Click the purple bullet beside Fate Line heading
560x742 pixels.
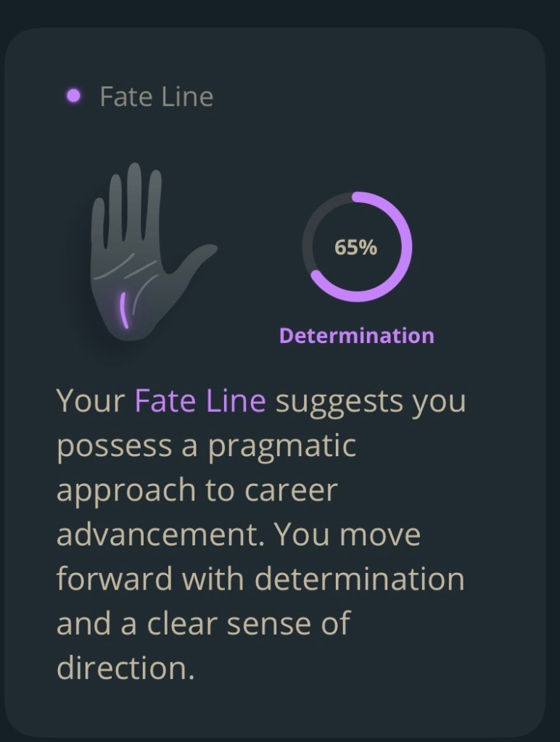click(73, 96)
